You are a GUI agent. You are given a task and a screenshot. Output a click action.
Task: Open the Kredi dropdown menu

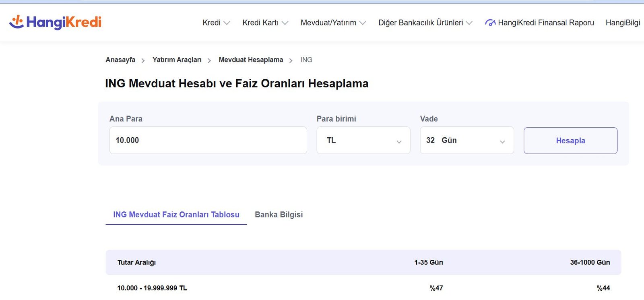point(212,23)
